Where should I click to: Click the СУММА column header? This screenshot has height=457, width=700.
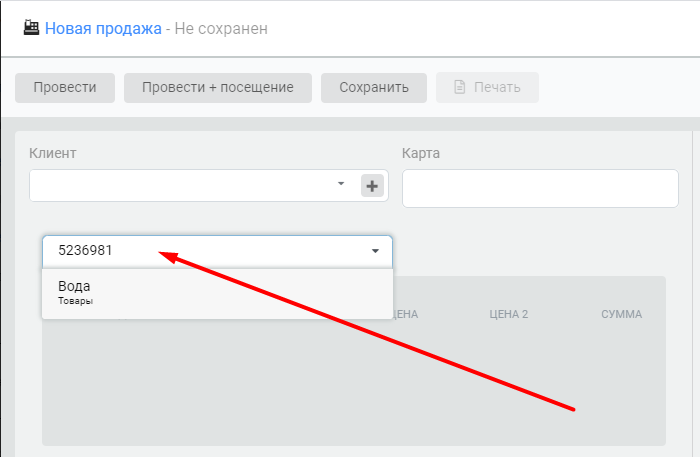click(621, 314)
